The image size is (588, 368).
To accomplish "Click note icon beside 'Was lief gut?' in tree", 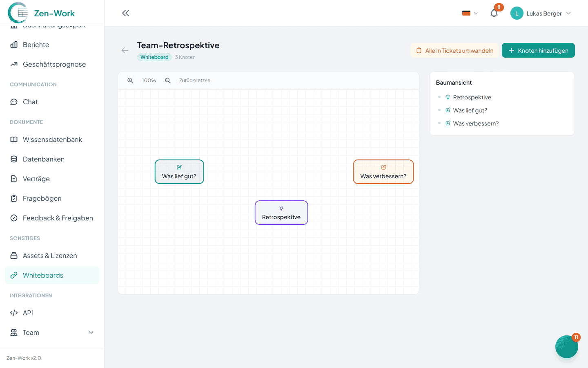I will [448, 110].
